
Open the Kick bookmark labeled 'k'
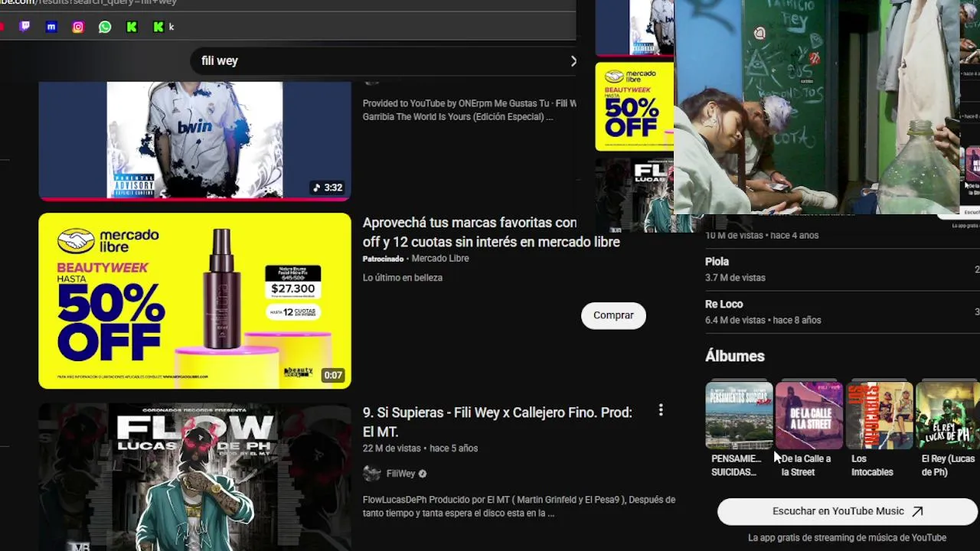click(163, 27)
